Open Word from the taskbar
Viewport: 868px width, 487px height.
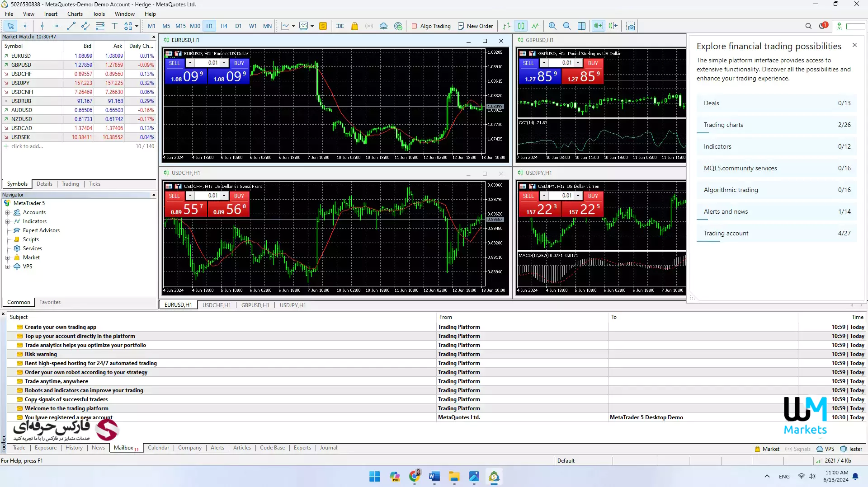pyautogui.click(x=434, y=477)
